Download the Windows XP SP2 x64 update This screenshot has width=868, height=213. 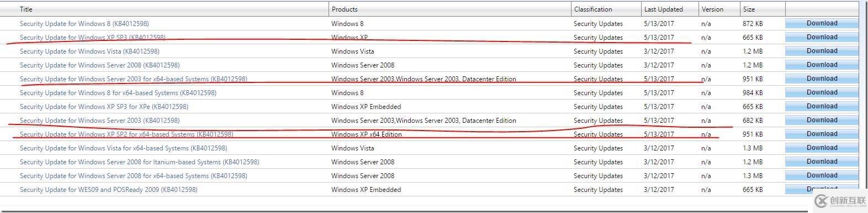pyautogui.click(x=822, y=134)
